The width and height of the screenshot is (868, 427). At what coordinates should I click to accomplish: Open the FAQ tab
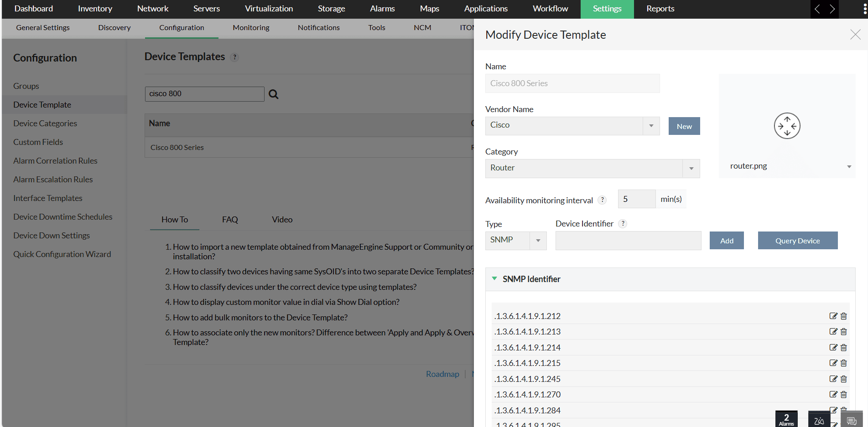pos(230,220)
